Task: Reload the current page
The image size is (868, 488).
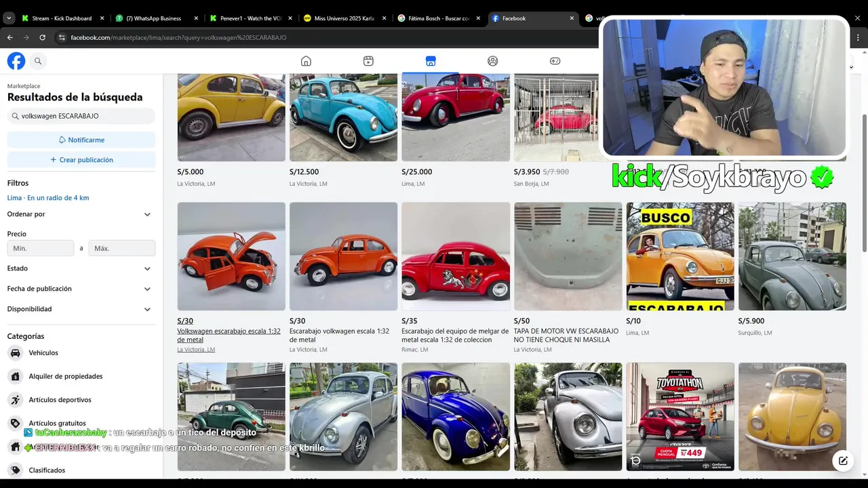Action: click(42, 37)
